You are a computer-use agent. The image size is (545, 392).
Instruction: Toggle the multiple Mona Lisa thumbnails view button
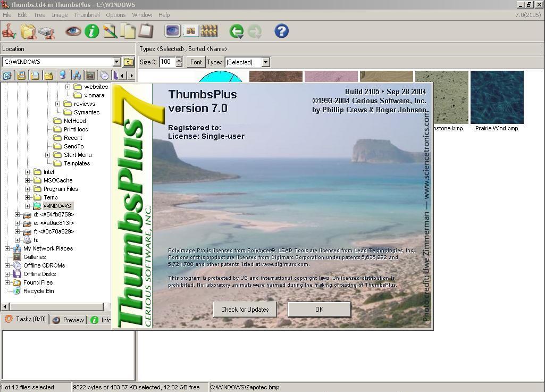click(x=208, y=31)
